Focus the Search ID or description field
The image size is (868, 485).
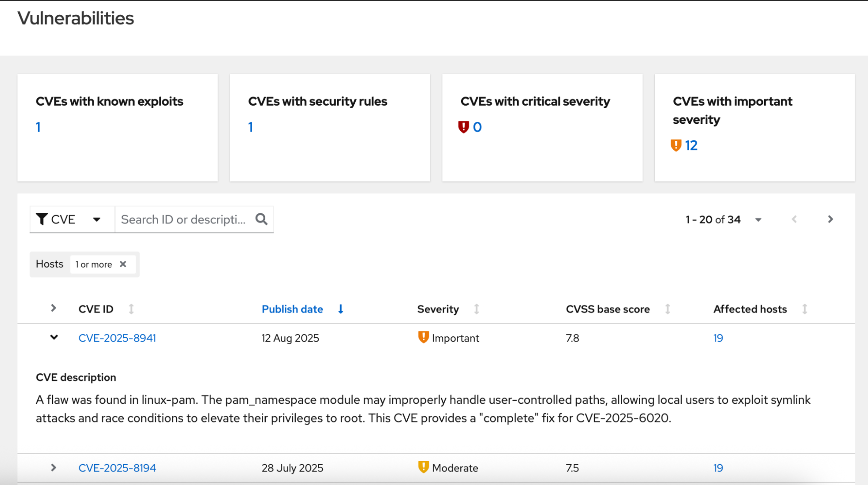[183, 219]
